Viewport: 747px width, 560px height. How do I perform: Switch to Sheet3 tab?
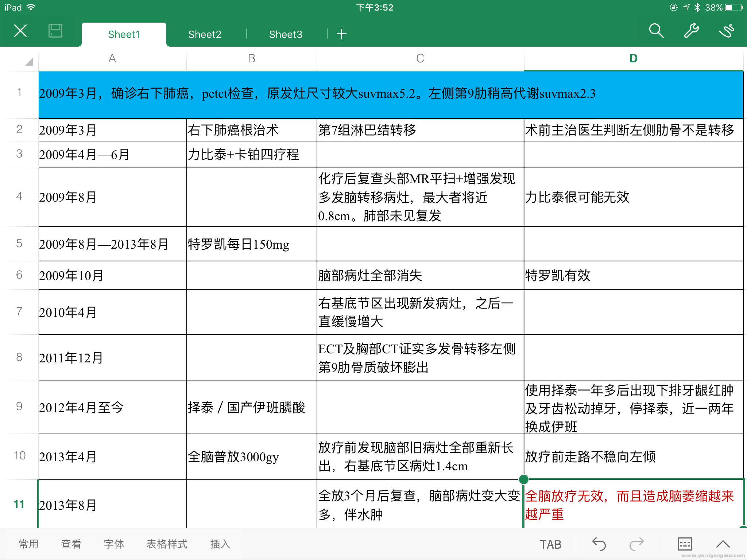click(x=286, y=34)
